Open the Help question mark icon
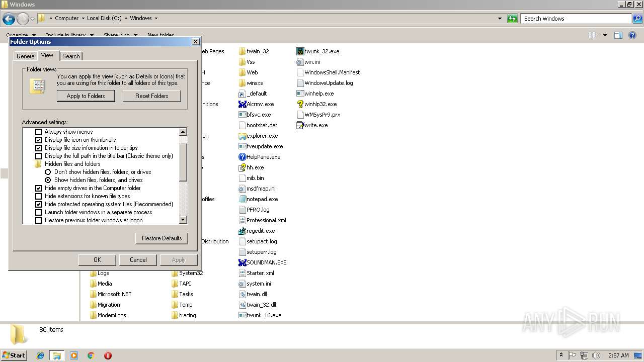Image resolution: width=644 pixels, height=362 pixels. [633, 35]
